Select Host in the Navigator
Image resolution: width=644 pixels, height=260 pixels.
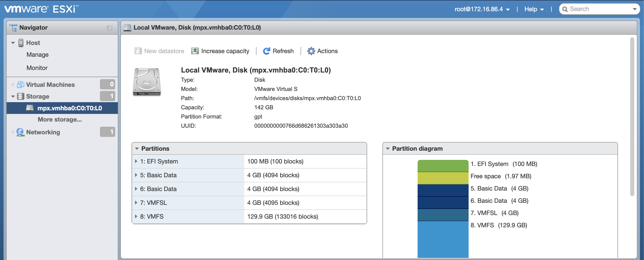33,43
